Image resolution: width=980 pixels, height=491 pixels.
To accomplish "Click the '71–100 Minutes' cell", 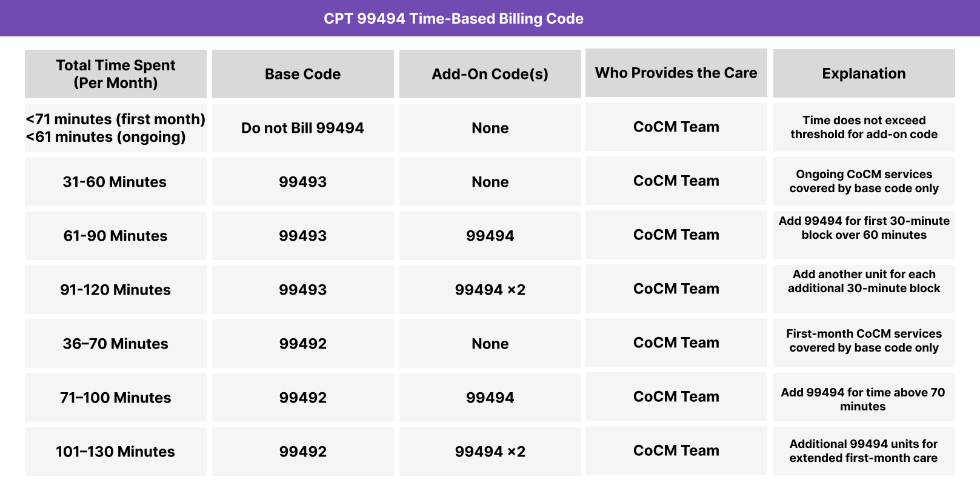I will coord(115,398).
